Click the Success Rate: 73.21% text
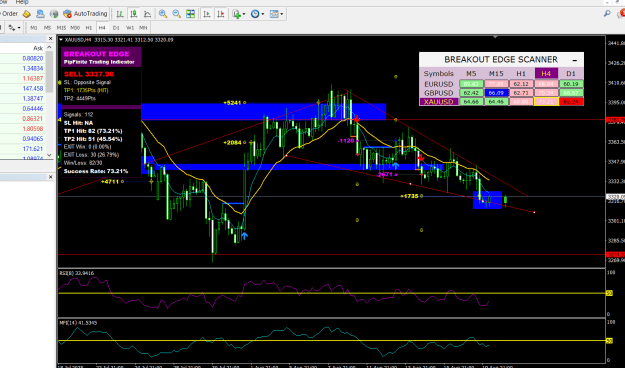This screenshot has width=625, height=368. 96,171
